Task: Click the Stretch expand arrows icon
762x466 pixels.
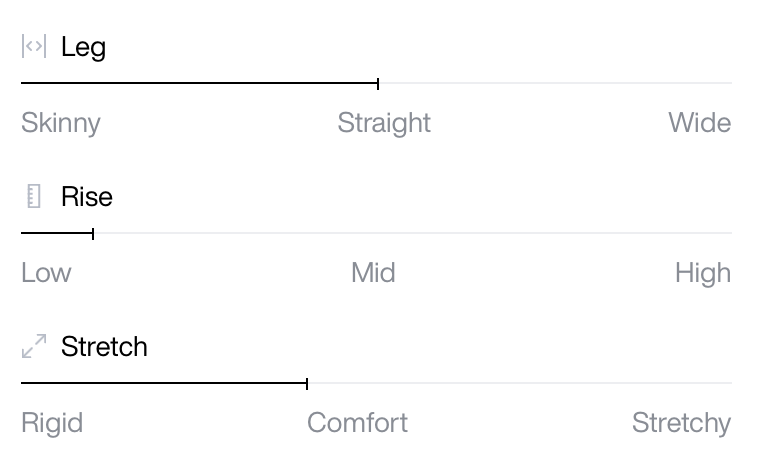Action: [x=34, y=346]
